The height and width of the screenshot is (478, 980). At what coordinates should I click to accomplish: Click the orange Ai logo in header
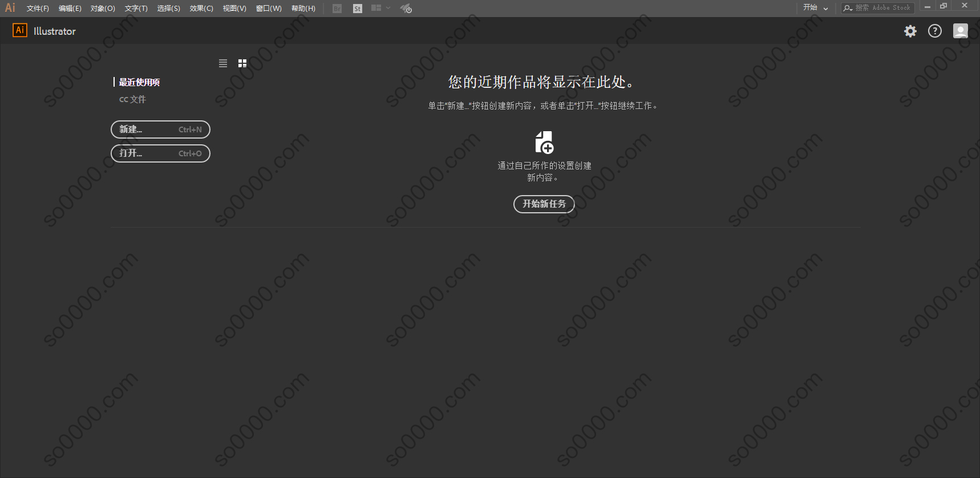point(20,31)
